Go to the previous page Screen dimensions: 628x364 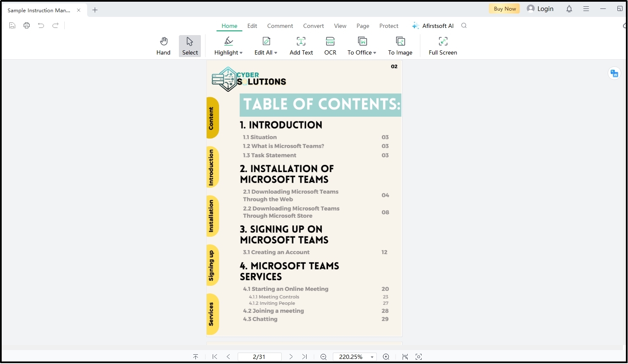click(228, 357)
